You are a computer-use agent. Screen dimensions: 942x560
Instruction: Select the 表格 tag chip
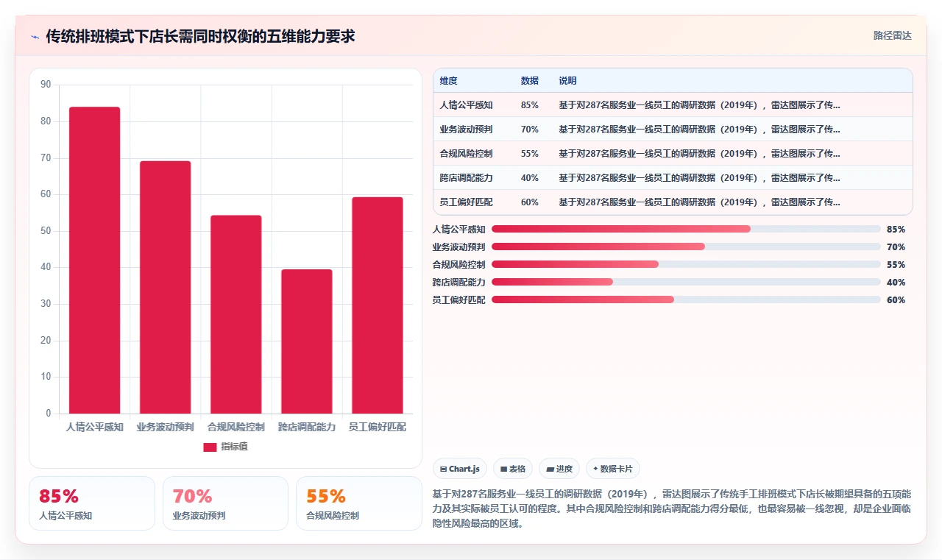point(513,469)
